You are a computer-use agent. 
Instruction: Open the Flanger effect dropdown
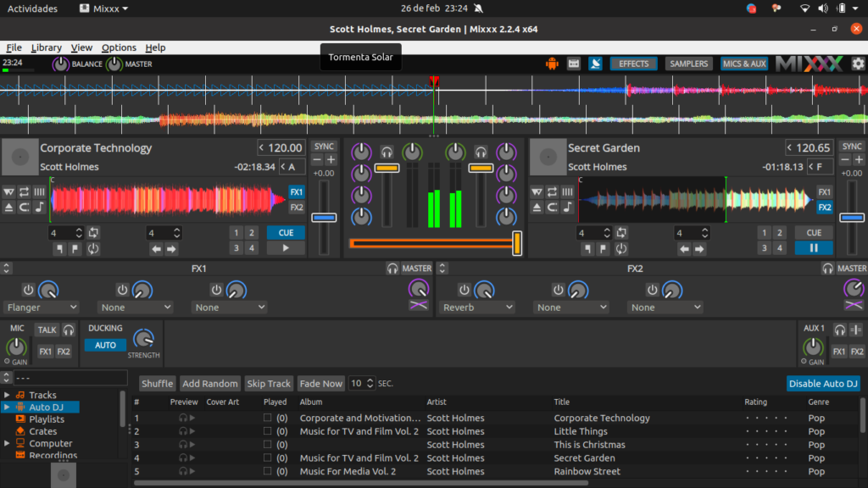click(x=42, y=307)
